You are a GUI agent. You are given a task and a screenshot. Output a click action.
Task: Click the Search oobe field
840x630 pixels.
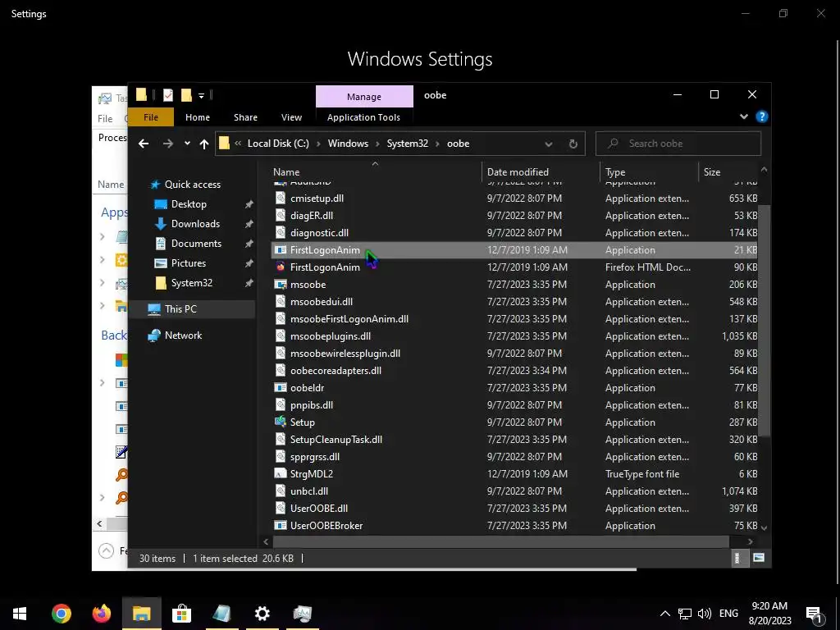click(678, 144)
